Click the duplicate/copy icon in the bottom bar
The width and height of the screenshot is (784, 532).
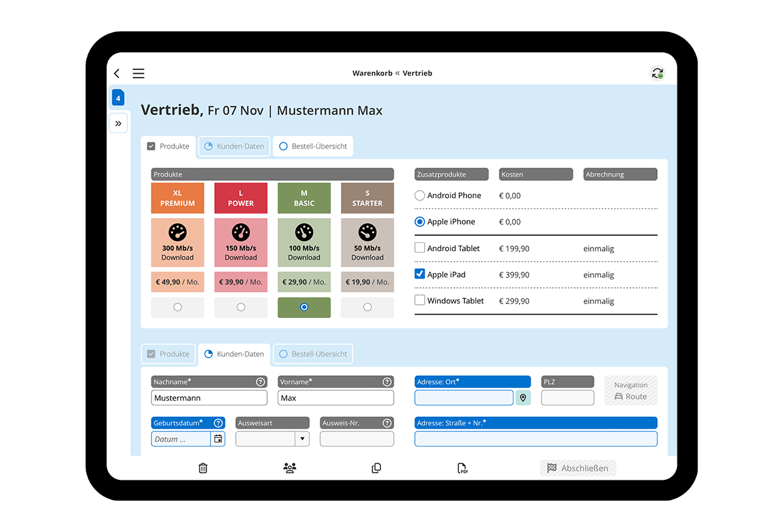coord(376,468)
